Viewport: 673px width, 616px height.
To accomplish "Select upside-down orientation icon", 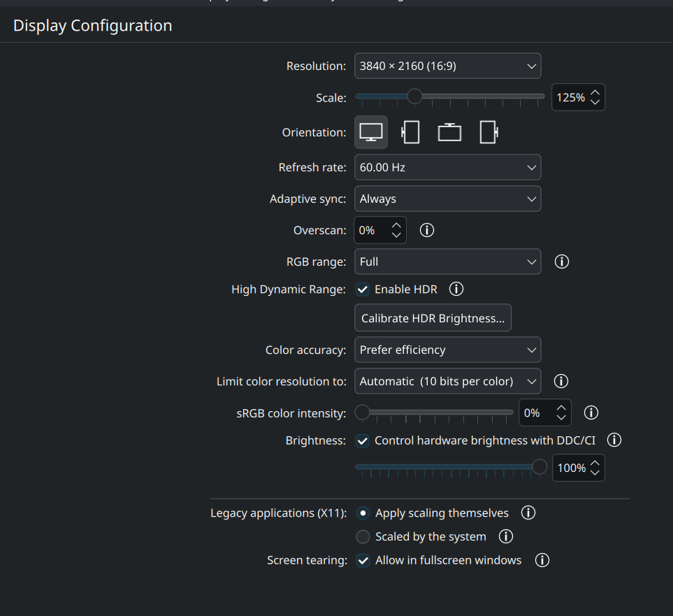I will pyautogui.click(x=449, y=132).
